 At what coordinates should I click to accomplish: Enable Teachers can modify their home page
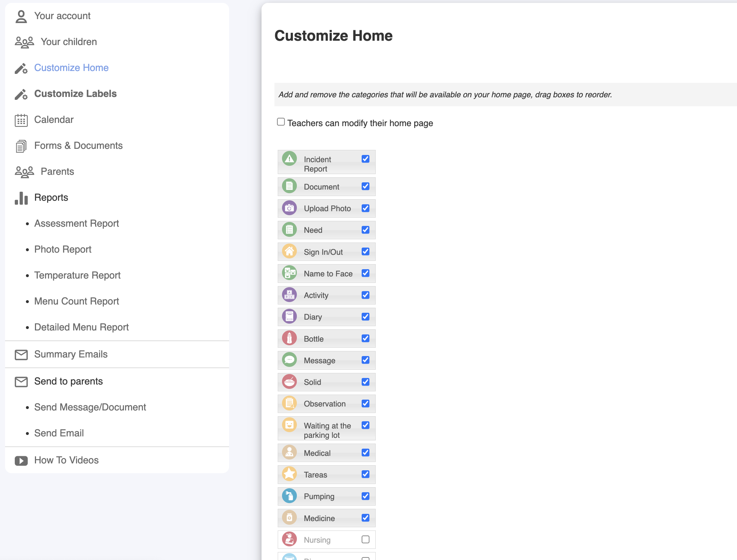pyautogui.click(x=281, y=122)
